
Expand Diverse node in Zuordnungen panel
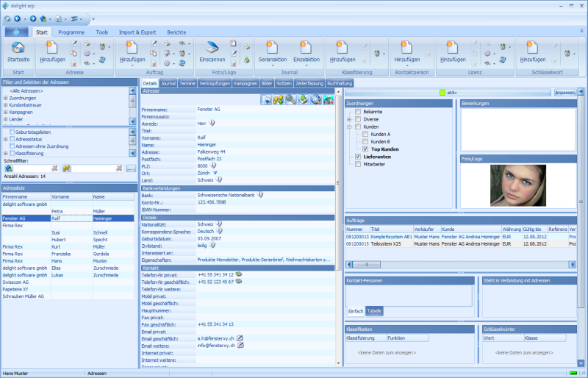(349, 119)
